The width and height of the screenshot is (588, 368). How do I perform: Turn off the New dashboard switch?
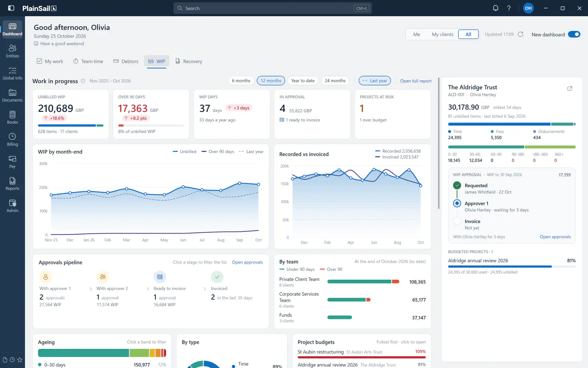(x=574, y=34)
